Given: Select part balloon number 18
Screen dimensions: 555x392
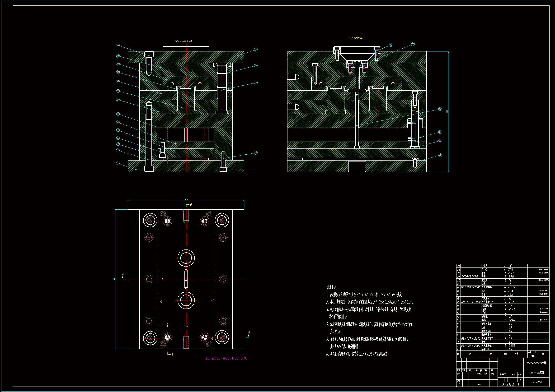Looking at the screenshot, I should point(256,153).
